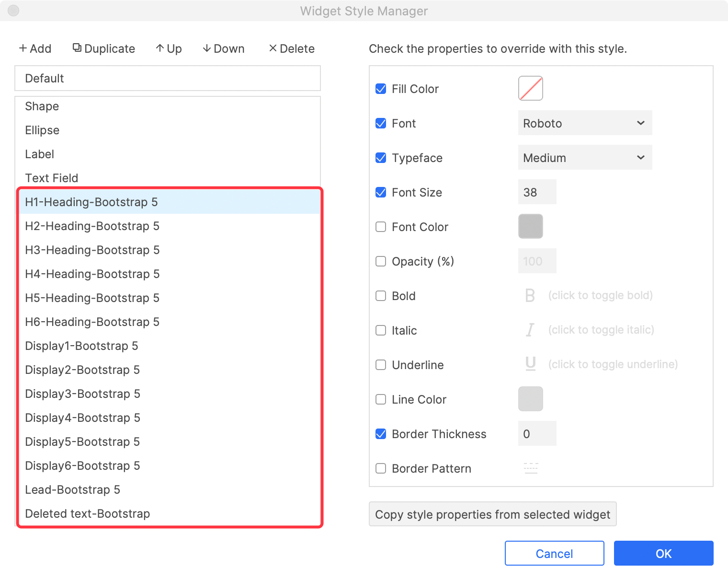Open the Fill Color swatch
728x580 pixels.
coord(530,88)
